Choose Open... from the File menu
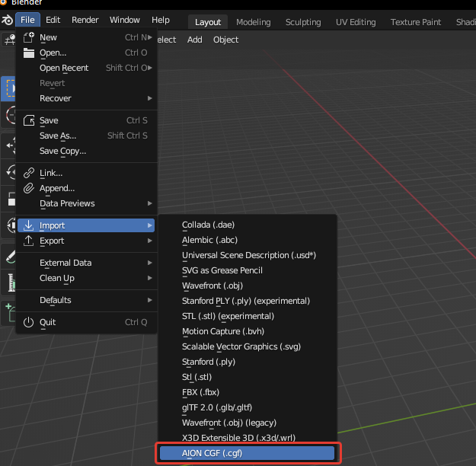 pos(87,53)
